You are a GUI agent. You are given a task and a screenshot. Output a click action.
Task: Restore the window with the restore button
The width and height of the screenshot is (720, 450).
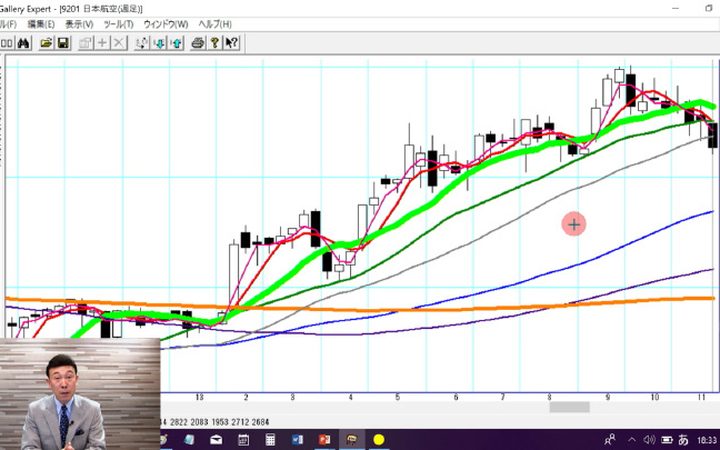(709, 8)
